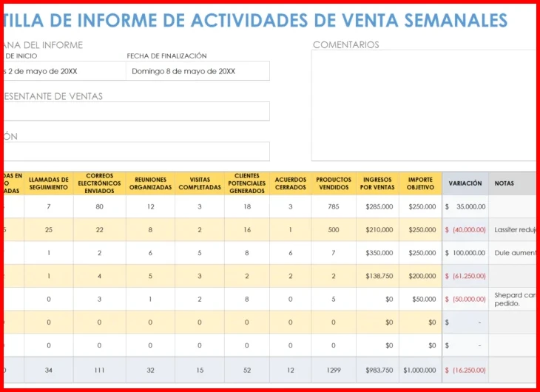Open the note beginning 'Shepard'
The height and width of the screenshot is (392, 540).
pos(513,299)
